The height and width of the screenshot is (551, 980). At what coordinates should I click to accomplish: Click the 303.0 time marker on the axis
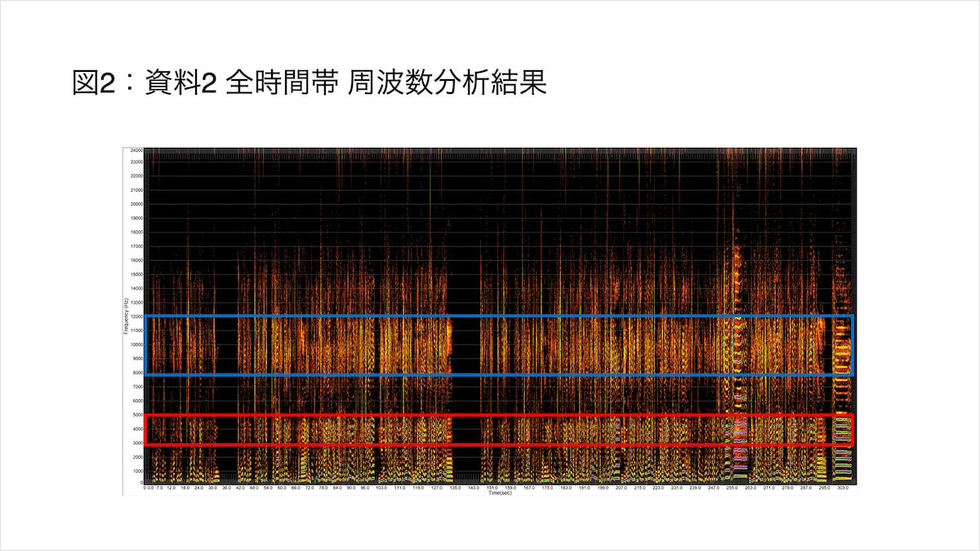[x=844, y=488]
